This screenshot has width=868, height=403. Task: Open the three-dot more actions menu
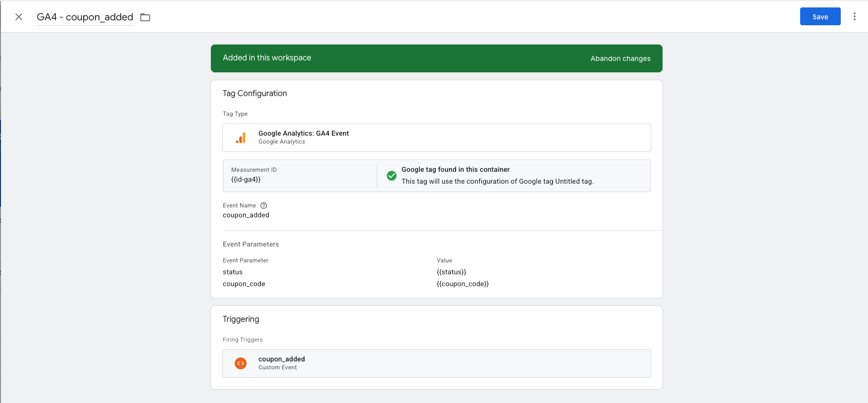854,16
